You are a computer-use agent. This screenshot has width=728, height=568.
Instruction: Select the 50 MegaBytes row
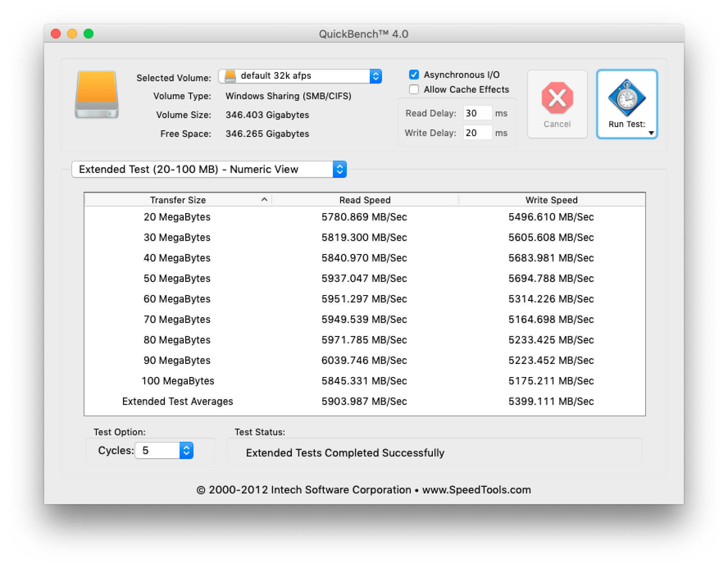pyautogui.click(x=365, y=278)
